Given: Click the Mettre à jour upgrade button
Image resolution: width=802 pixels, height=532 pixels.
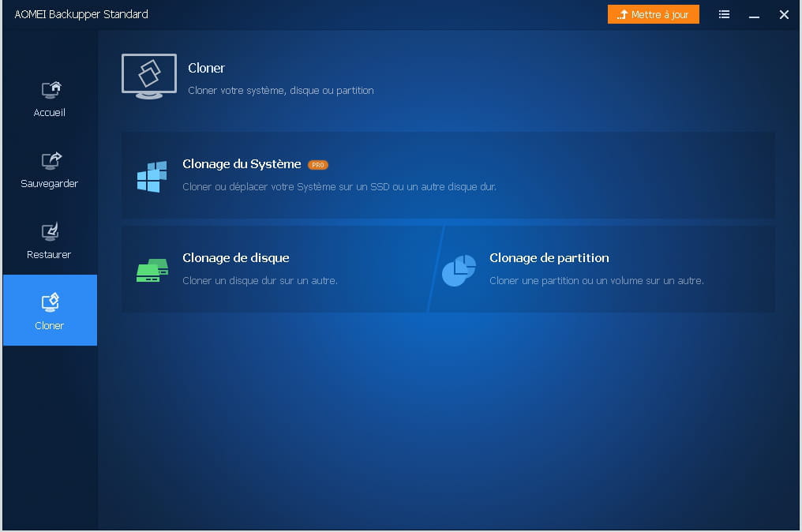Looking at the screenshot, I should pyautogui.click(x=653, y=14).
